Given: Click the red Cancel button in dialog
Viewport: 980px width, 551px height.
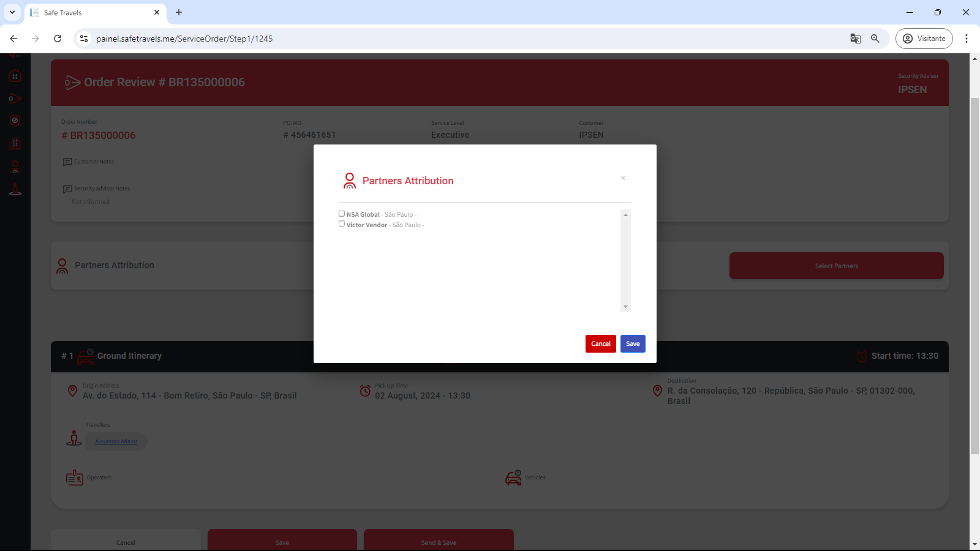Looking at the screenshot, I should 600,343.
